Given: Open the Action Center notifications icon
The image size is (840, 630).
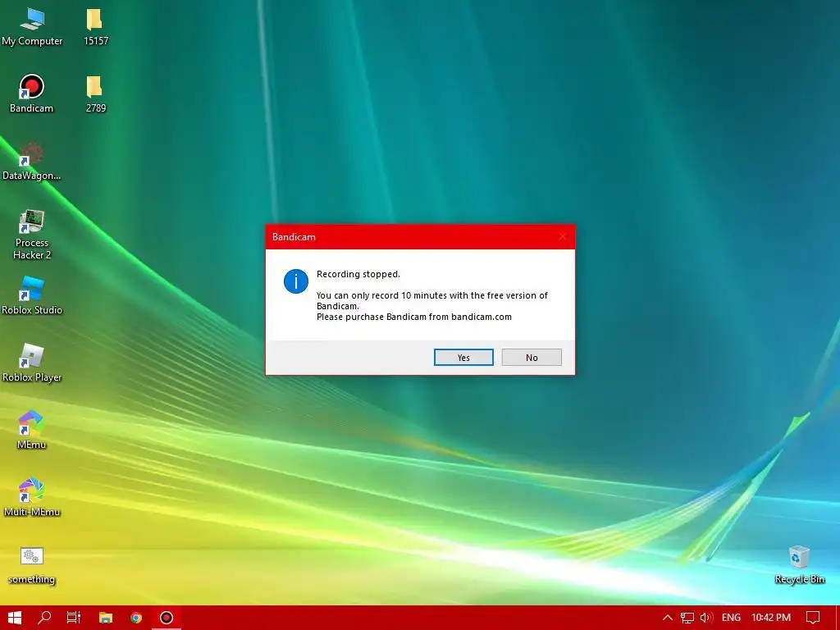Looking at the screenshot, I should click(813, 618).
